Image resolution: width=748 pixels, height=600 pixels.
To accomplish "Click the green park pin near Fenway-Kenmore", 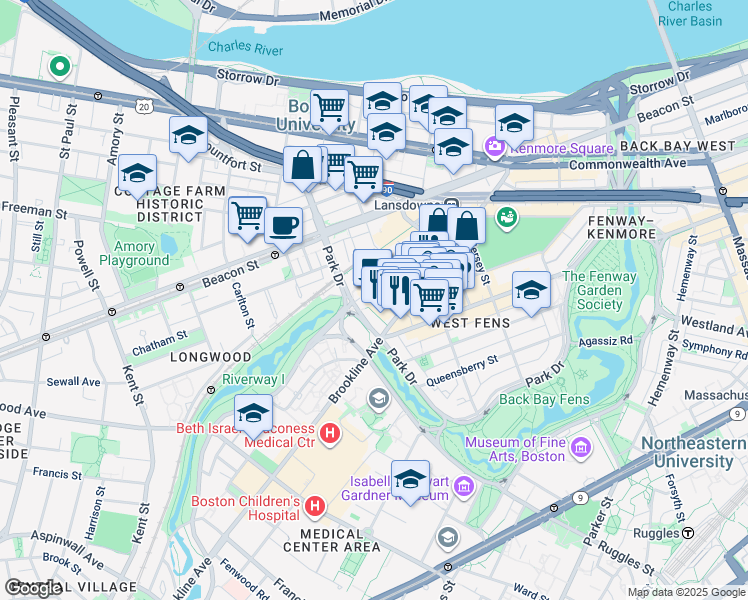I will coord(507,218).
